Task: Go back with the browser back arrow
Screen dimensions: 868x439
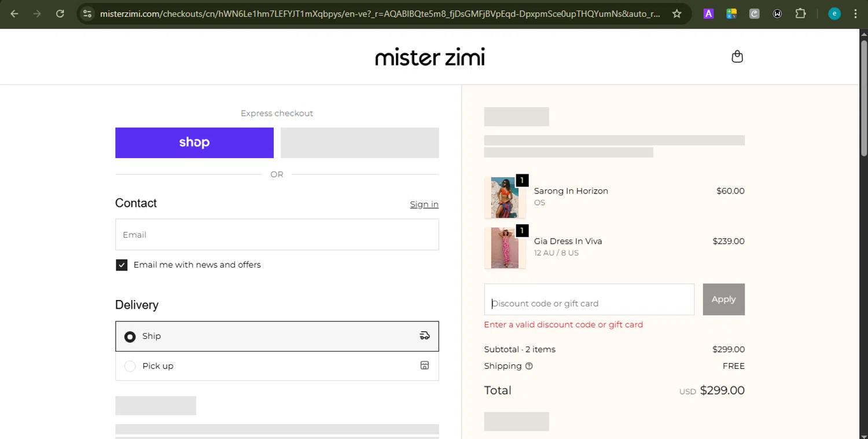Action: click(14, 14)
